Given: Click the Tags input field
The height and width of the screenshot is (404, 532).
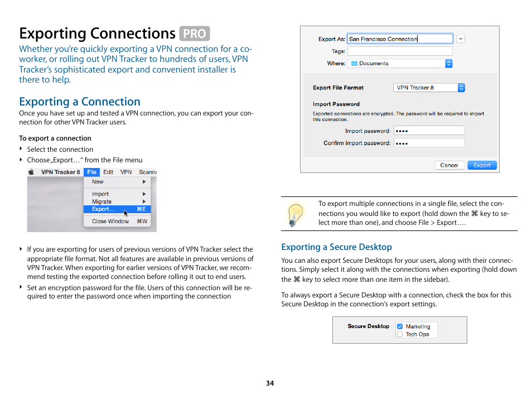Looking at the screenshot, I should tap(400, 51).
